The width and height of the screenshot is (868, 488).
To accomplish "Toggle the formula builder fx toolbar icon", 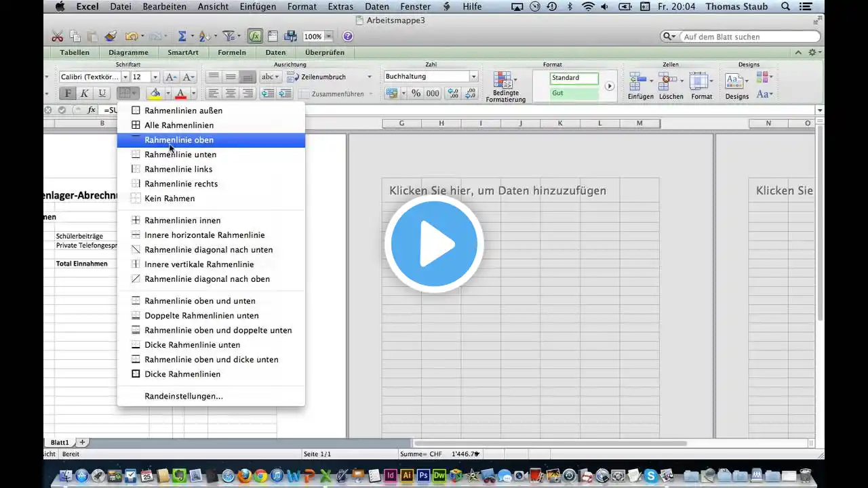I will [255, 37].
